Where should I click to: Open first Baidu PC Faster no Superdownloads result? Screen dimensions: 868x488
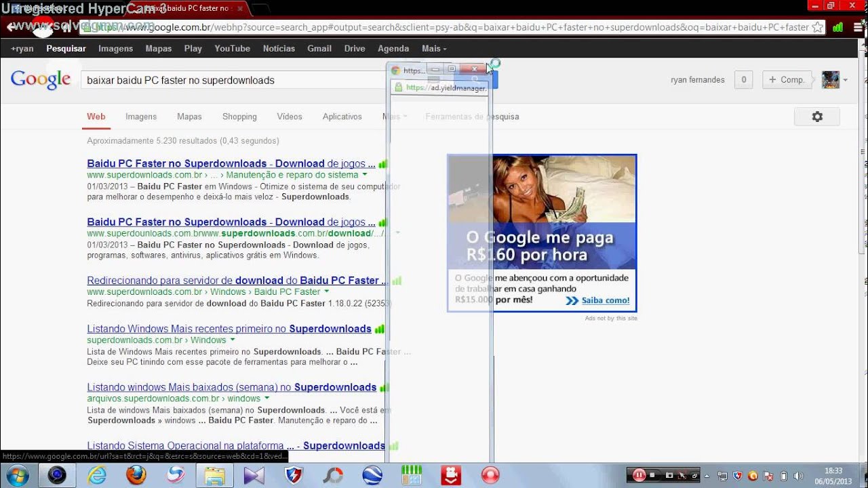[x=231, y=163]
